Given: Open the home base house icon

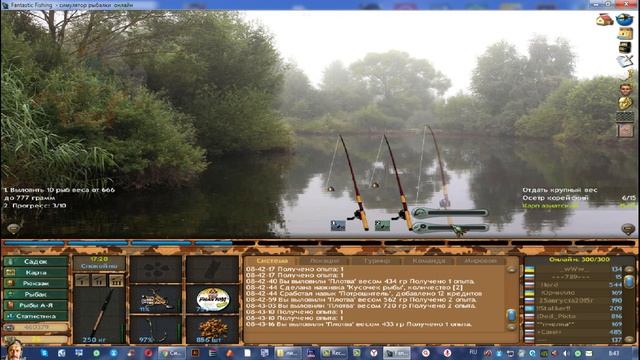Looking at the screenshot, I should (604, 19).
